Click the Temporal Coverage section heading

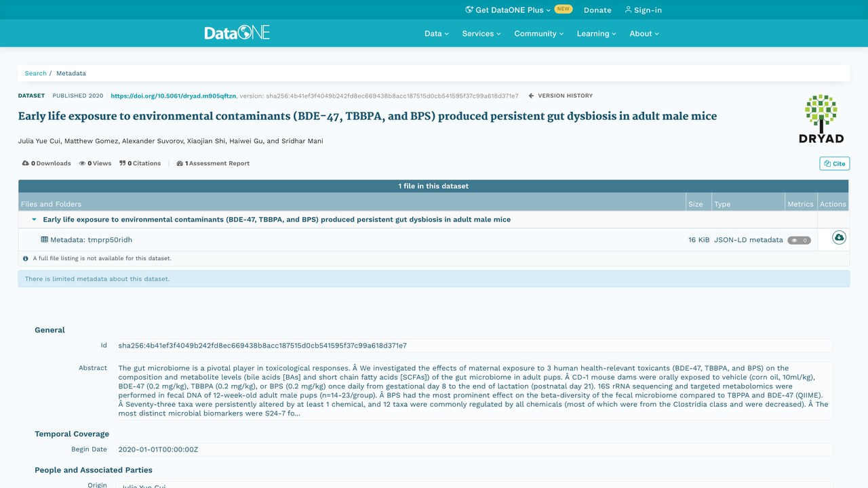(72, 434)
